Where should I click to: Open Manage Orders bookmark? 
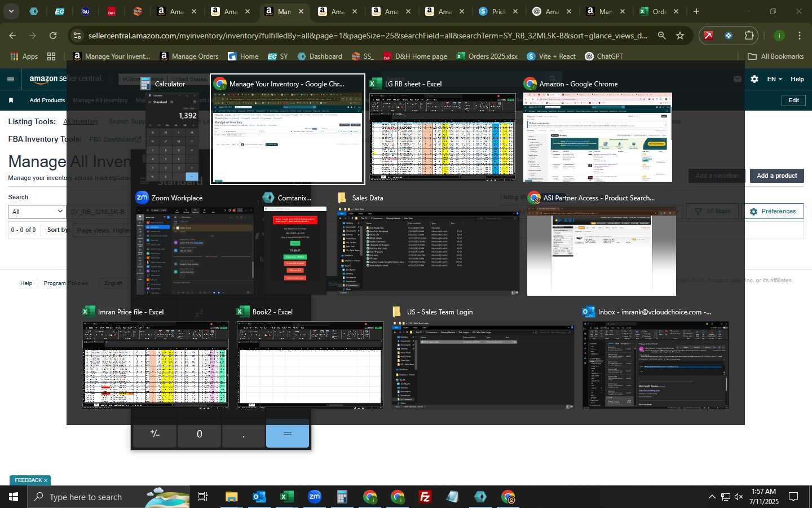point(189,56)
